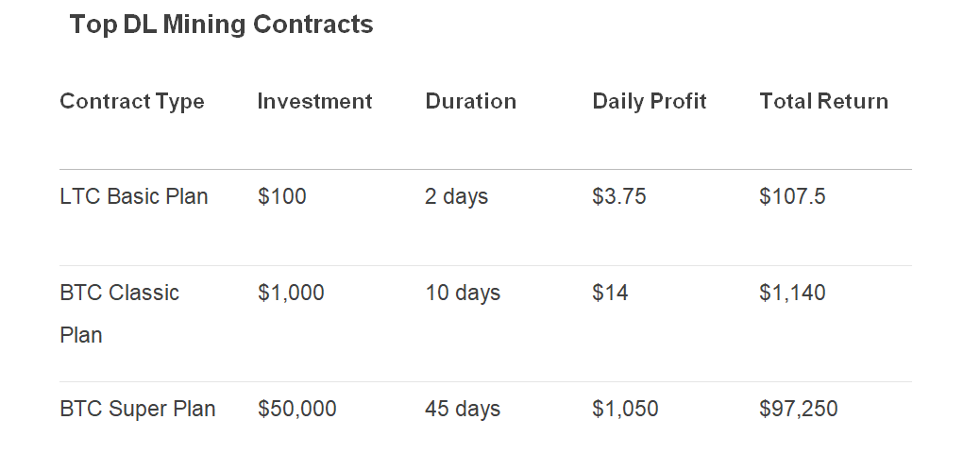Click the Top DL Mining Contracts heading
The height and width of the screenshot is (470, 980).
(x=221, y=25)
